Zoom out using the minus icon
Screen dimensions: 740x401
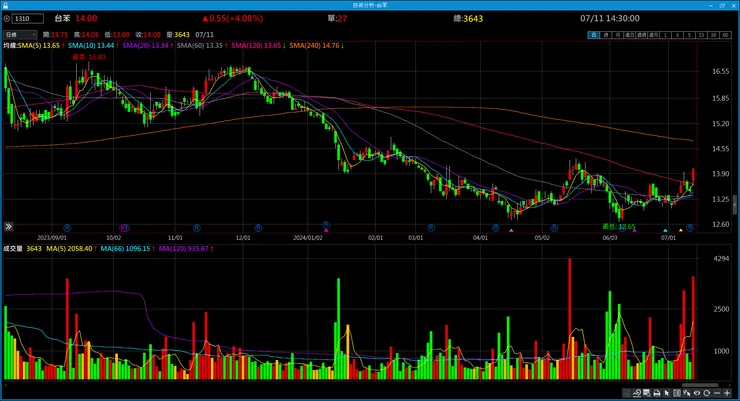[717, 393]
